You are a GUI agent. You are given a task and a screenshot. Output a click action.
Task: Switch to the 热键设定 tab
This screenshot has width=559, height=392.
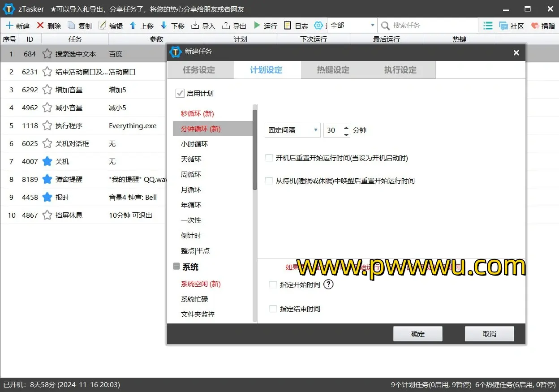pyautogui.click(x=333, y=70)
